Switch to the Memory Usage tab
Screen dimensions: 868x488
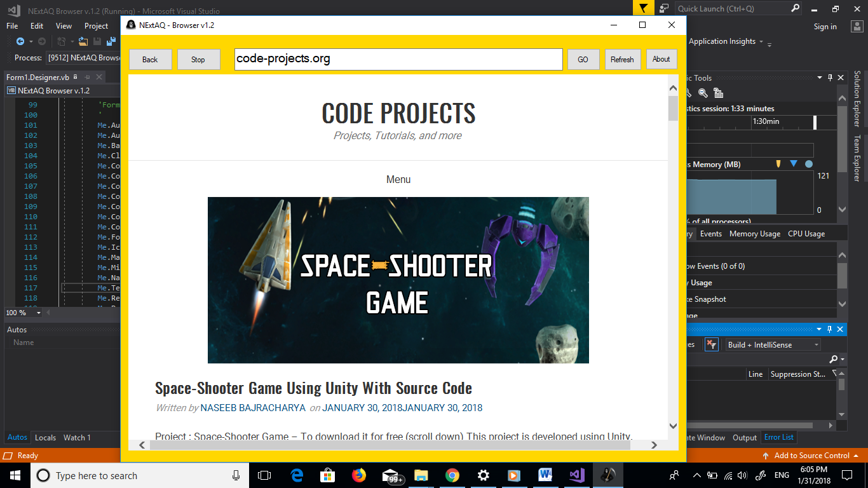click(754, 234)
